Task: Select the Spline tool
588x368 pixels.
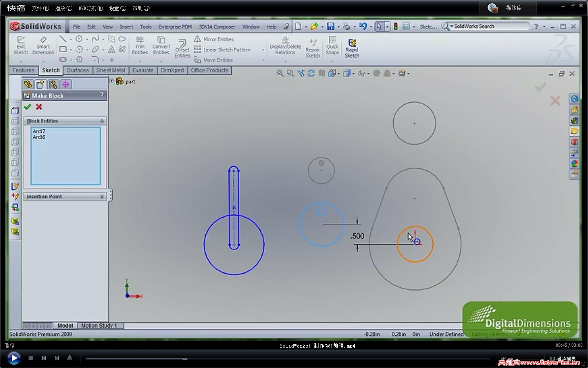Action: [95, 39]
